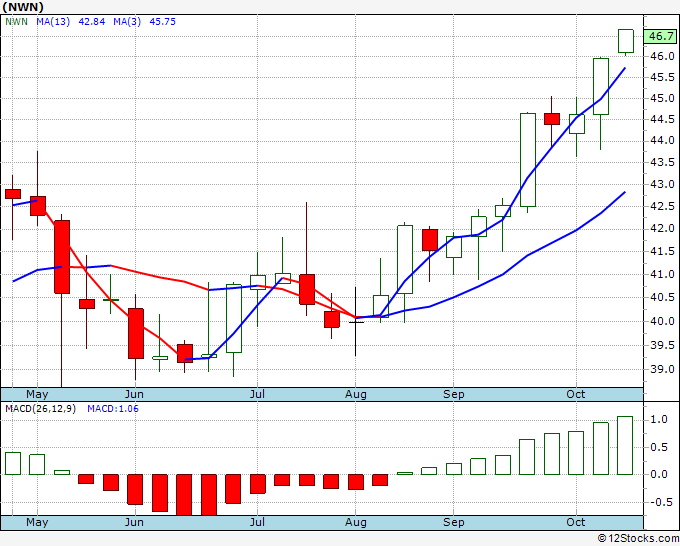Image resolution: width=680 pixels, height=546 pixels.
Task: Click the large red candlestick in mid-May
Action: click(x=62, y=257)
